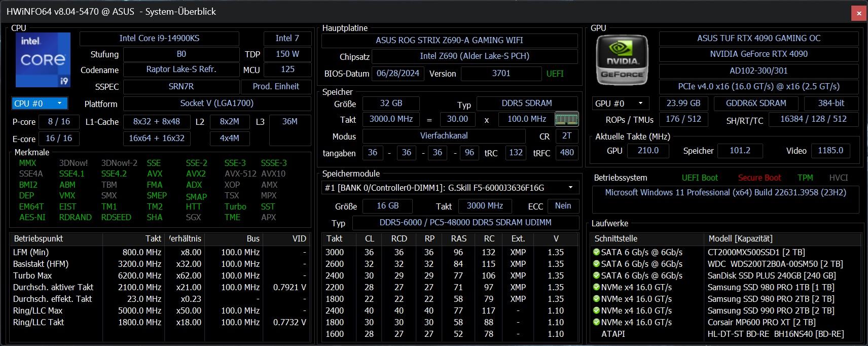
Task: Click the Intel Core i9 logo
Action: point(43,60)
